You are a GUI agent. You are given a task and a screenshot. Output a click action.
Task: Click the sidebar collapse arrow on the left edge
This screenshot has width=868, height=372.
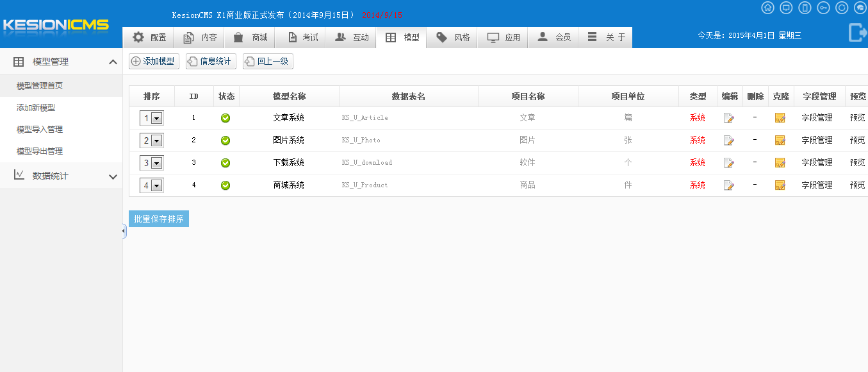pos(124,231)
